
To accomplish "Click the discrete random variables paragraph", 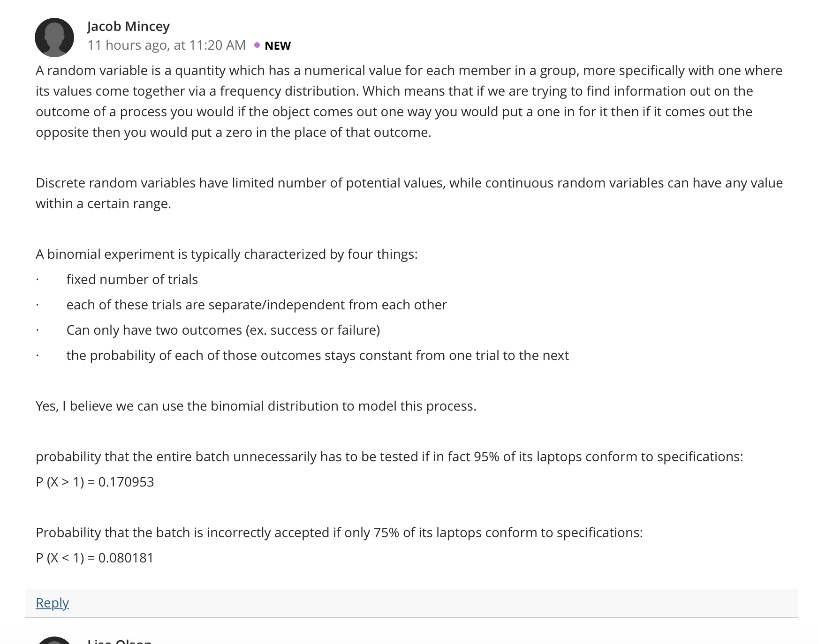I will pyautogui.click(x=409, y=193).
